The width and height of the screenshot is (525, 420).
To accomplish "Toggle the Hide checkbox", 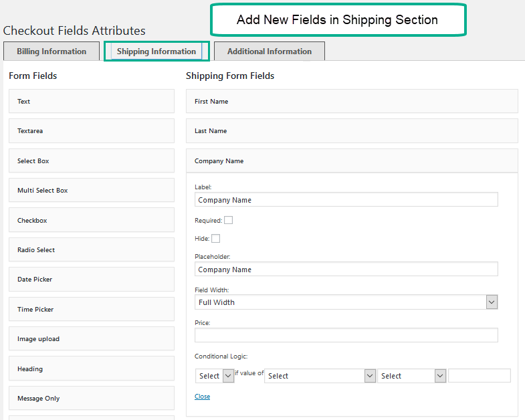I will [x=215, y=238].
